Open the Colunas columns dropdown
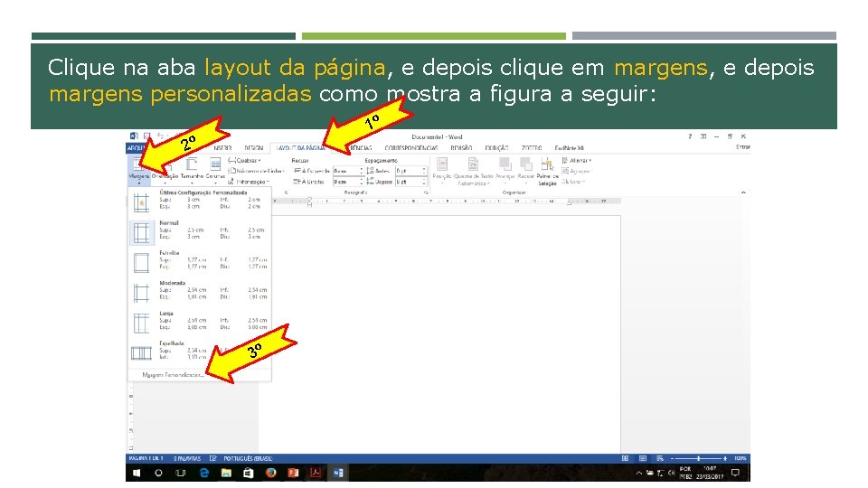Viewport: 868px width, 488px height. pos(215,170)
